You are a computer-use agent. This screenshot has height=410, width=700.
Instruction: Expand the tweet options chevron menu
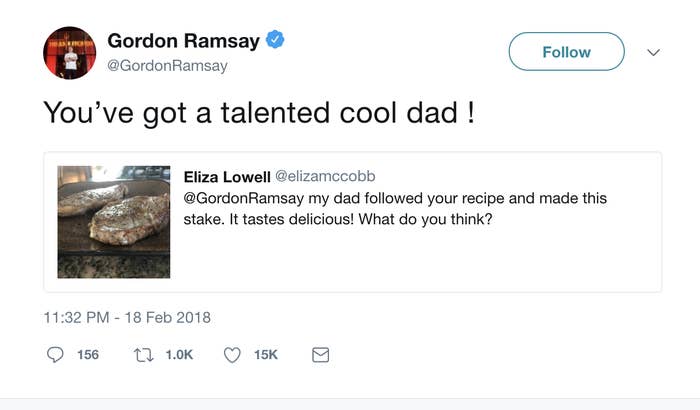coord(654,52)
